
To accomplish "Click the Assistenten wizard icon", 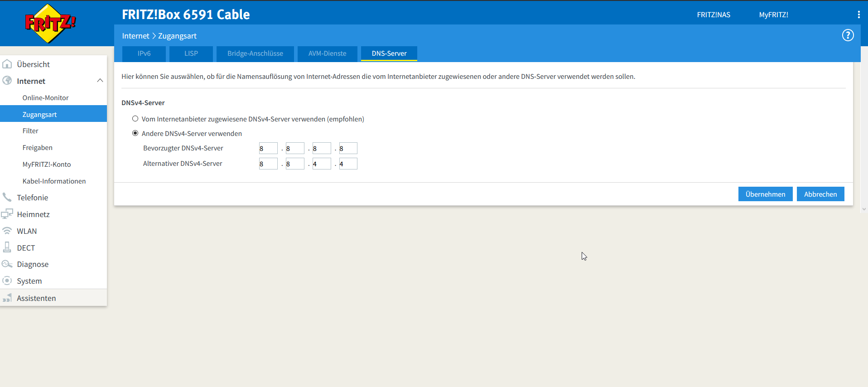I will click(x=7, y=298).
